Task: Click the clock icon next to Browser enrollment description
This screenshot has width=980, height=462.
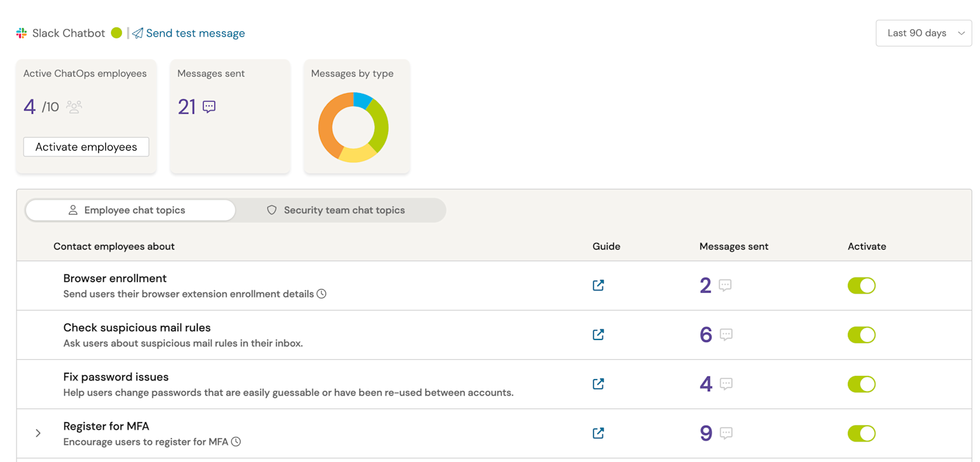Action: (322, 294)
